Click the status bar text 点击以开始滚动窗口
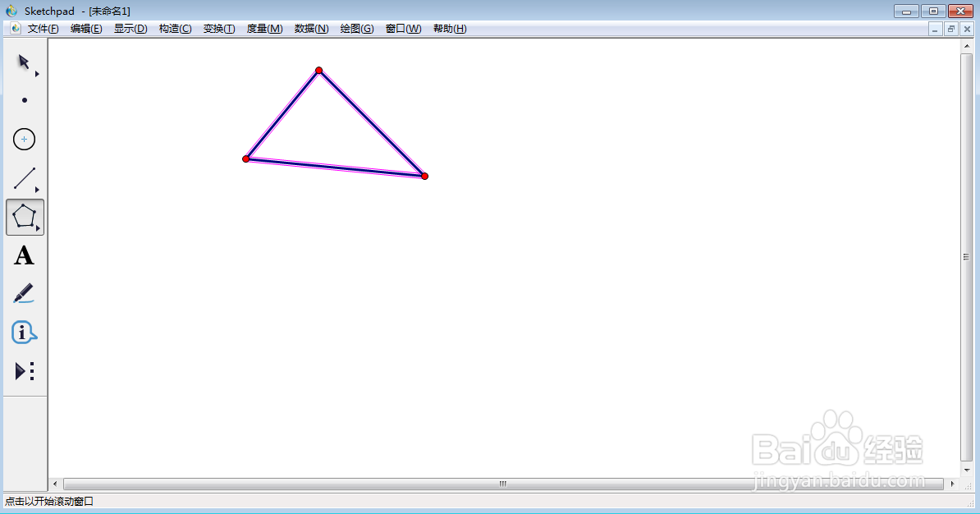This screenshot has width=980, height=514. pos(49,501)
